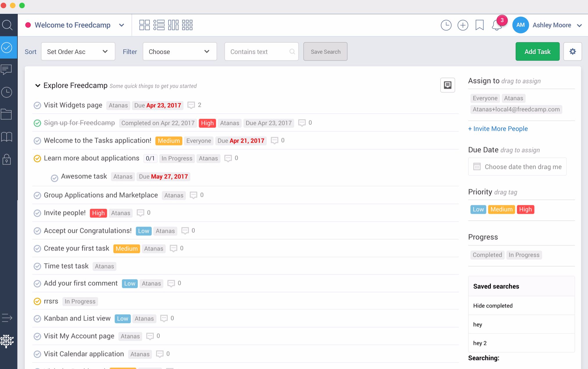Select the In Progress tag in Progress panel
This screenshot has width=588, height=369.
click(x=524, y=255)
